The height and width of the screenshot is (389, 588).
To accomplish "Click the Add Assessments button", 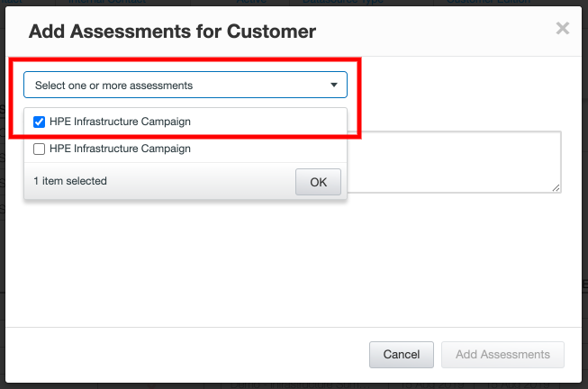I will point(502,355).
